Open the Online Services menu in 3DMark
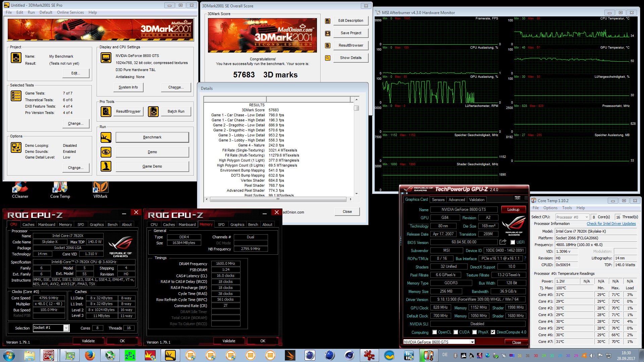Image resolution: width=644 pixels, height=362 pixels. [70, 12]
